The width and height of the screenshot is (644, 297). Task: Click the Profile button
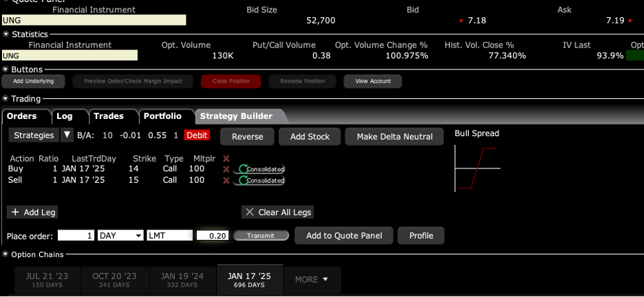click(x=421, y=235)
